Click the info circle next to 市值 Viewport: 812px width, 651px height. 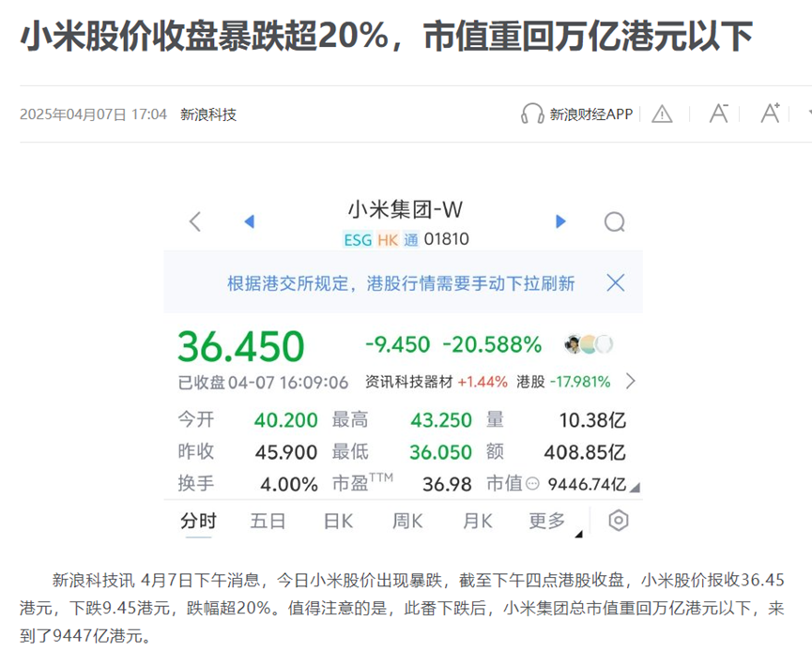tap(530, 483)
